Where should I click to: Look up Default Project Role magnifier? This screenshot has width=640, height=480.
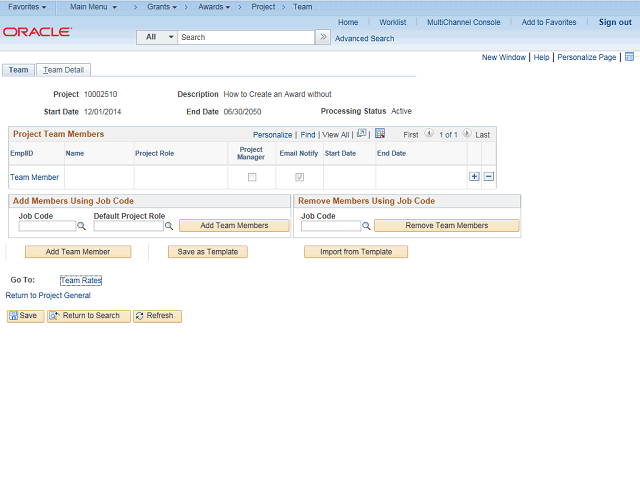coord(169,226)
